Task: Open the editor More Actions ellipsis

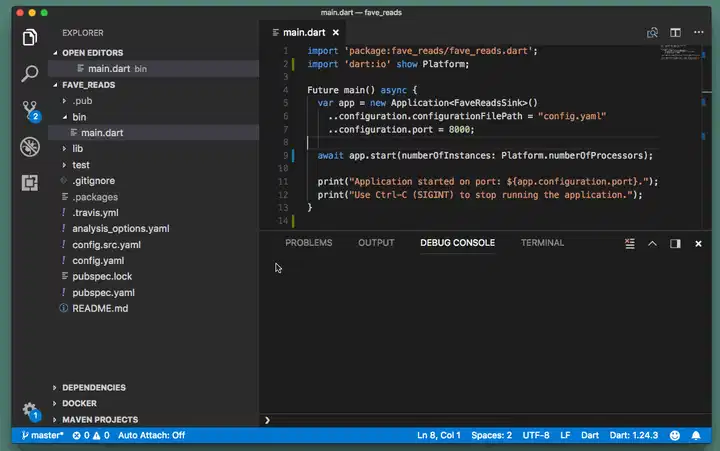Action: click(698, 32)
